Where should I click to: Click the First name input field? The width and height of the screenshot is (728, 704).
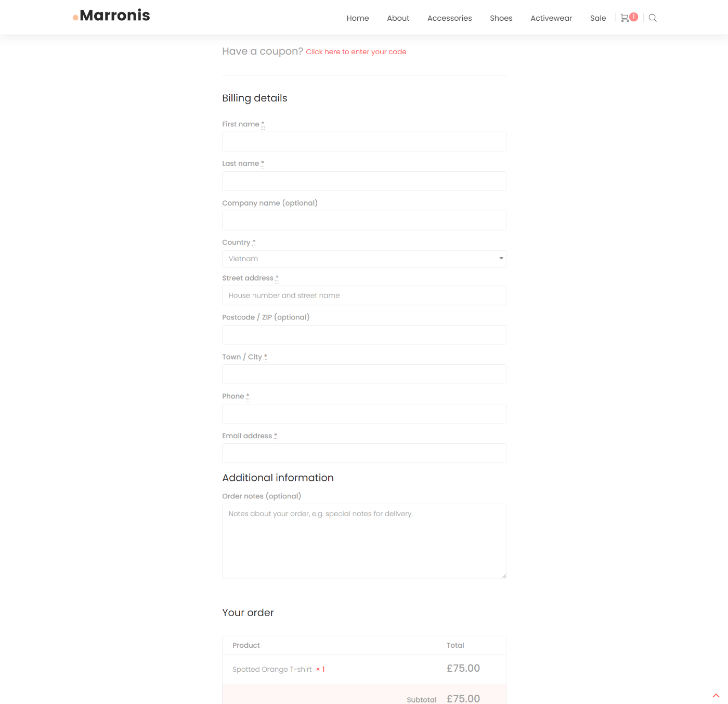click(x=364, y=141)
